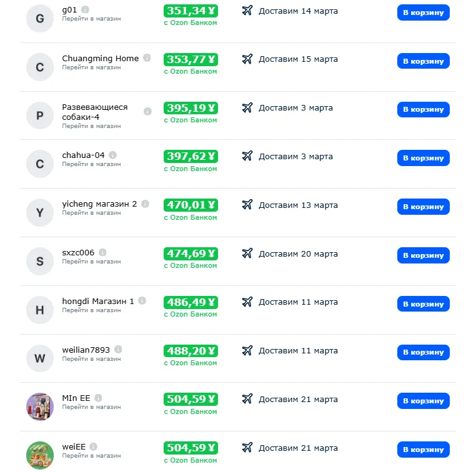This screenshot has width=476, height=472.
Task: Click info icon beside hongdi Магазин 1
Action: (142, 301)
